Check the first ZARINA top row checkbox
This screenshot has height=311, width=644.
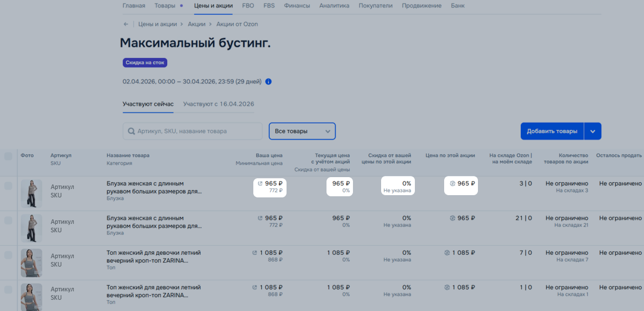[x=8, y=255]
